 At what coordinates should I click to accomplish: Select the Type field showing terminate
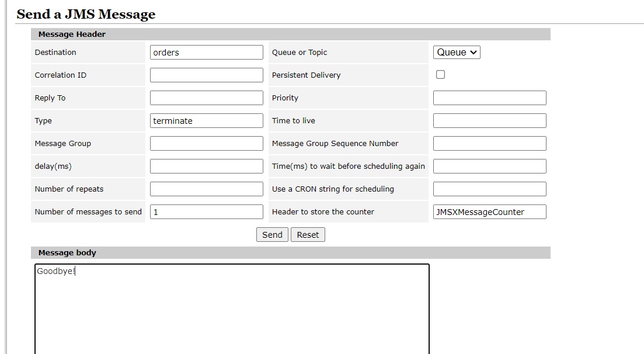coord(206,120)
